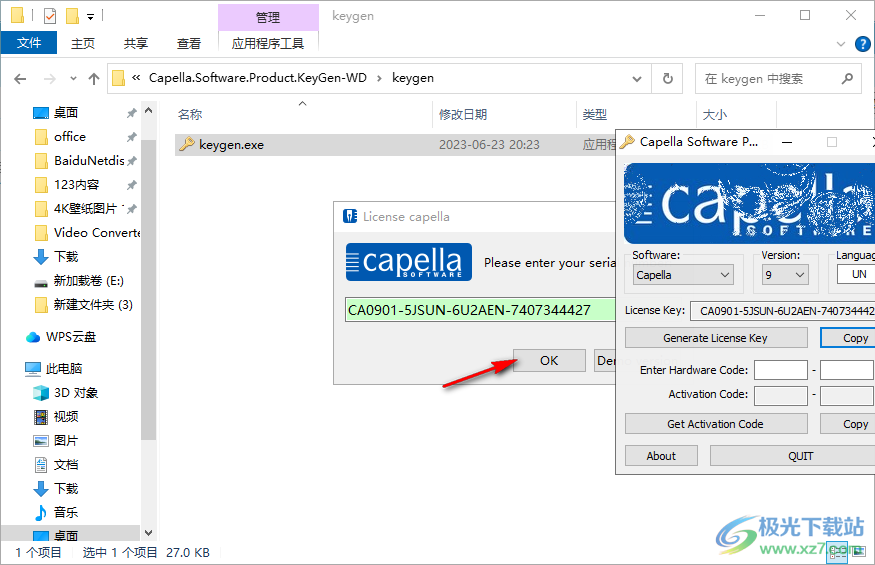Click OK in License capella dialog
Viewport: 875px width, 565px height.
[549, 361]
